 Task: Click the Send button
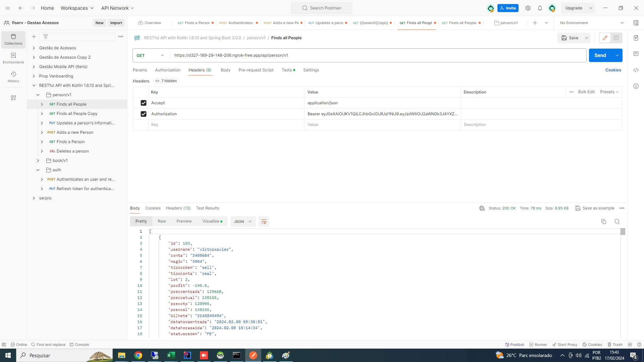coord(600,55)
